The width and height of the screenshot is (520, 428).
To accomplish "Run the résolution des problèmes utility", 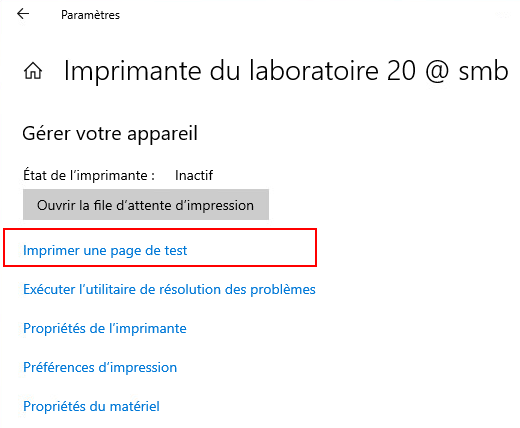I will [x=169, y=289].
